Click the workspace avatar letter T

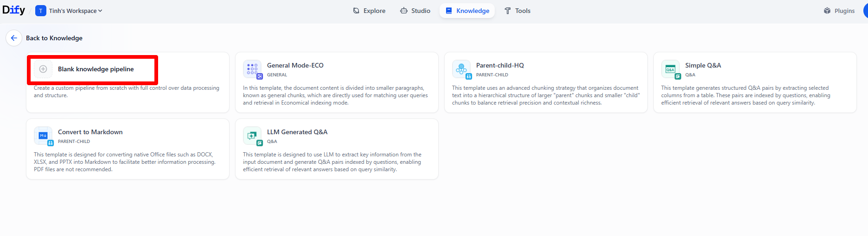41,11
